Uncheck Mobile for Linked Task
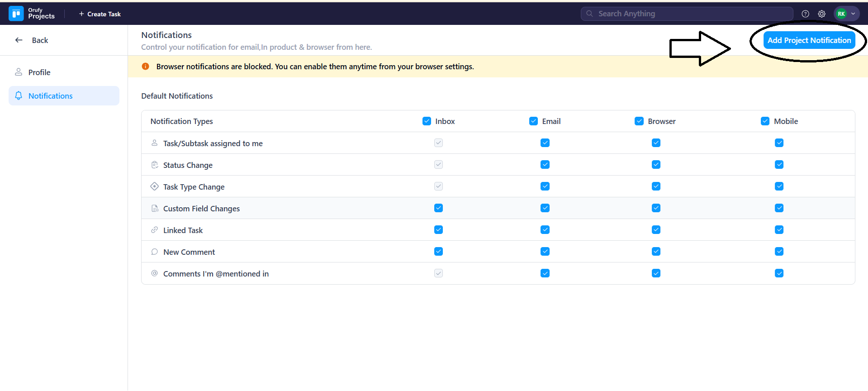This screenshot has width=868, height=391. [x=779, y=230]
